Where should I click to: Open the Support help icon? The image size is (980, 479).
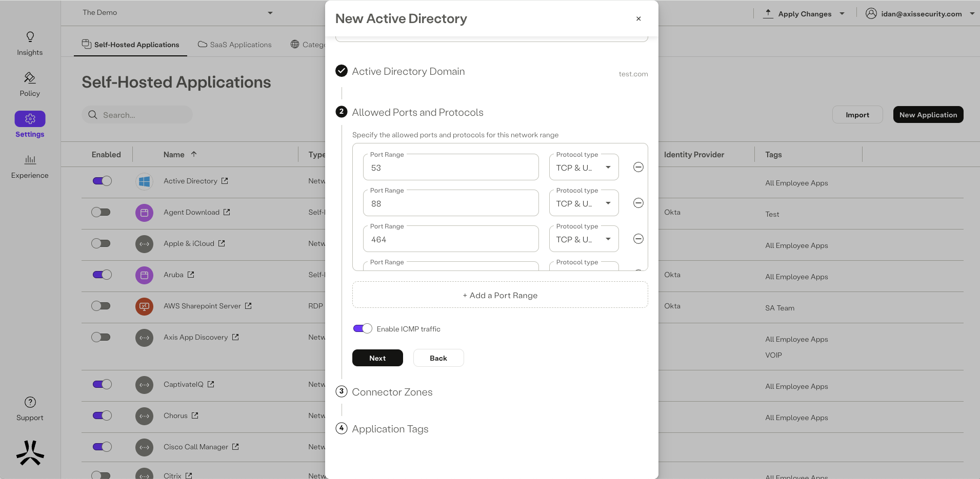pyautogui.click(x=30, y=402)
